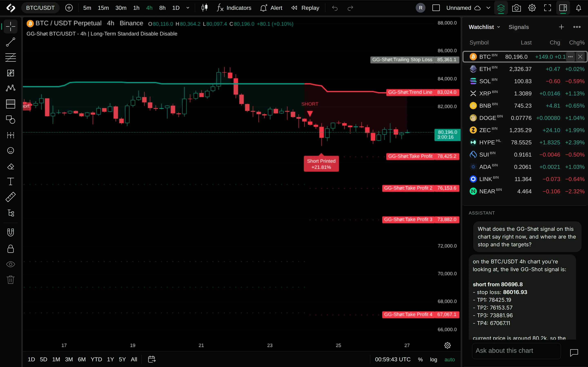Image resolution: width=588 pixels, height=367 pixels.
Task: Take a chart snapshot with camera icon
Action: 516,8
